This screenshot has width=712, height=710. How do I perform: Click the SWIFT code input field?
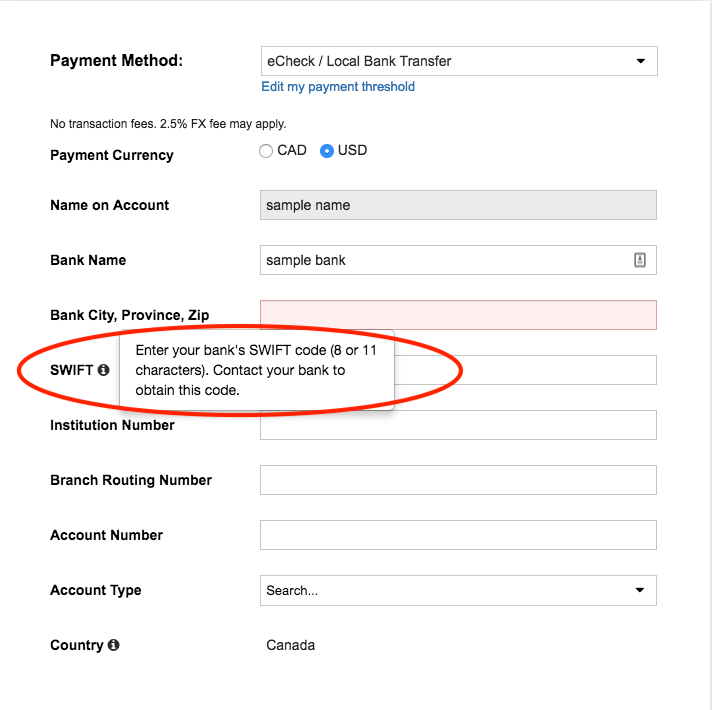point(525,370)
